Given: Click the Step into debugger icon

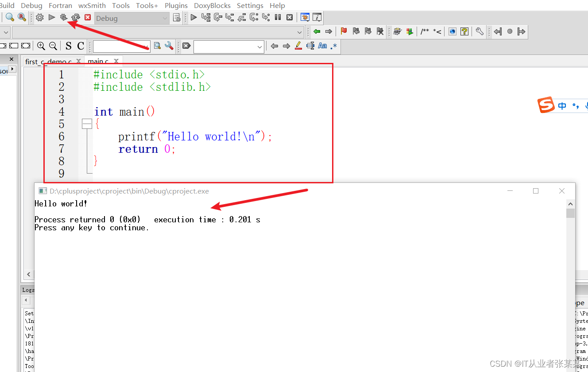Looking at the screenshot, I should click(229, 17).
